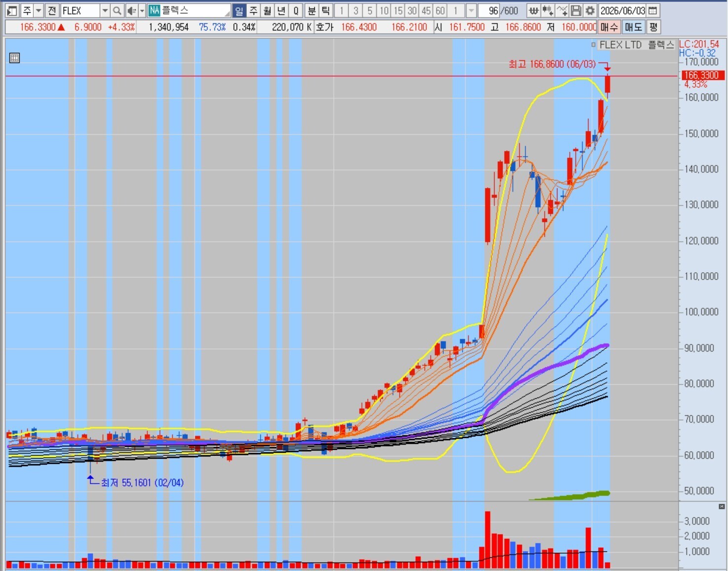
Task: Click the 매수 buy button
Action: tap(610, 27)
